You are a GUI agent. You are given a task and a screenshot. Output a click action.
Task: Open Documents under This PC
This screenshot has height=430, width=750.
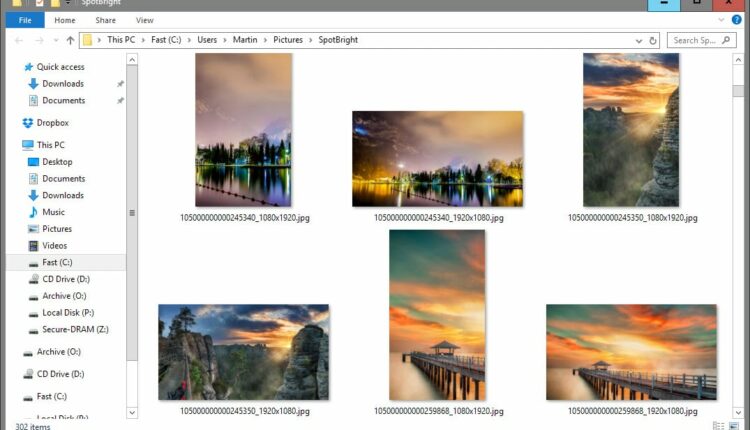(x=64, y=178)
